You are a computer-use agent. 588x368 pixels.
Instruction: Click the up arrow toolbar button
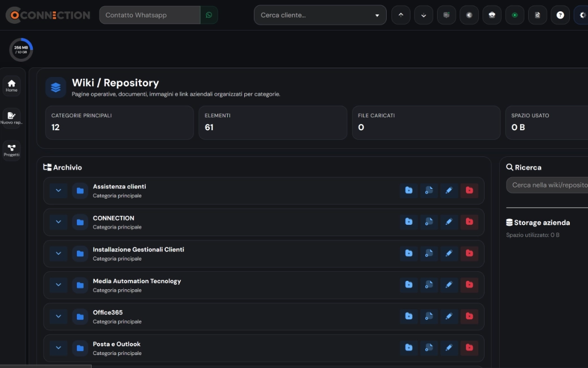click(x=401, y=15)
